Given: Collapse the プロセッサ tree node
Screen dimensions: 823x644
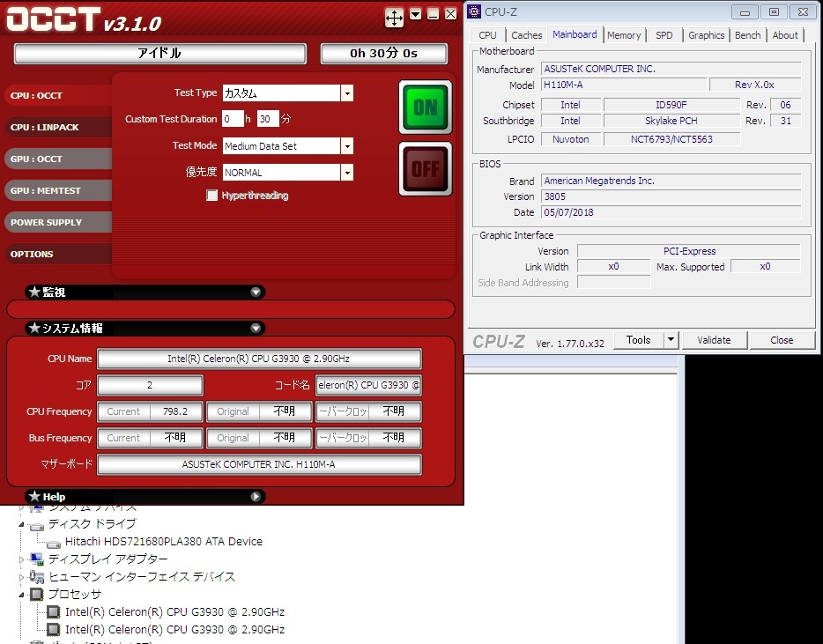Looking at the screenshot, I should coord(21,595).
